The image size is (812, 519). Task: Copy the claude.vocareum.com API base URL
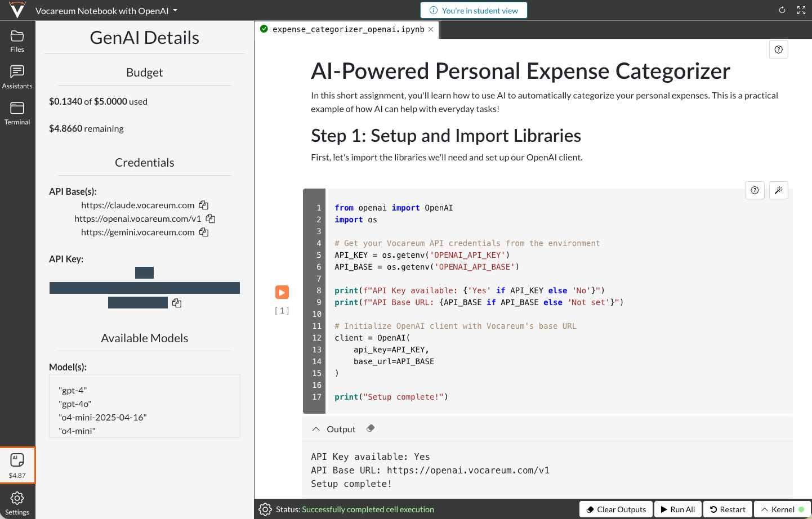[x=204, y=205]
